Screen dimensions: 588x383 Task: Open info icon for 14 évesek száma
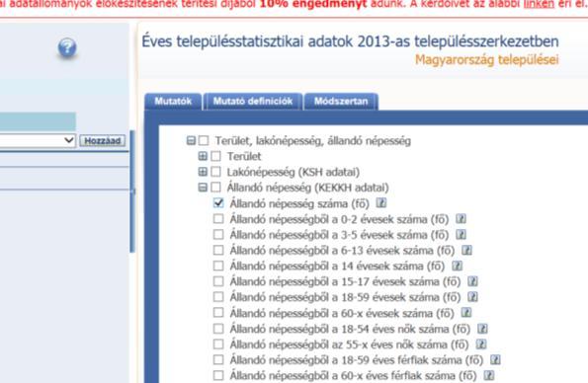[x=457, y=266]
